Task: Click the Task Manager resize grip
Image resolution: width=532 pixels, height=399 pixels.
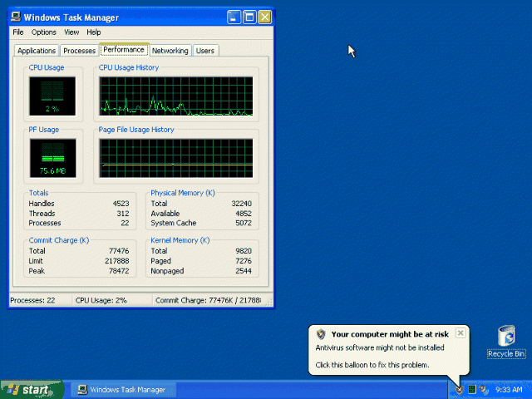Action: [269, 303]
